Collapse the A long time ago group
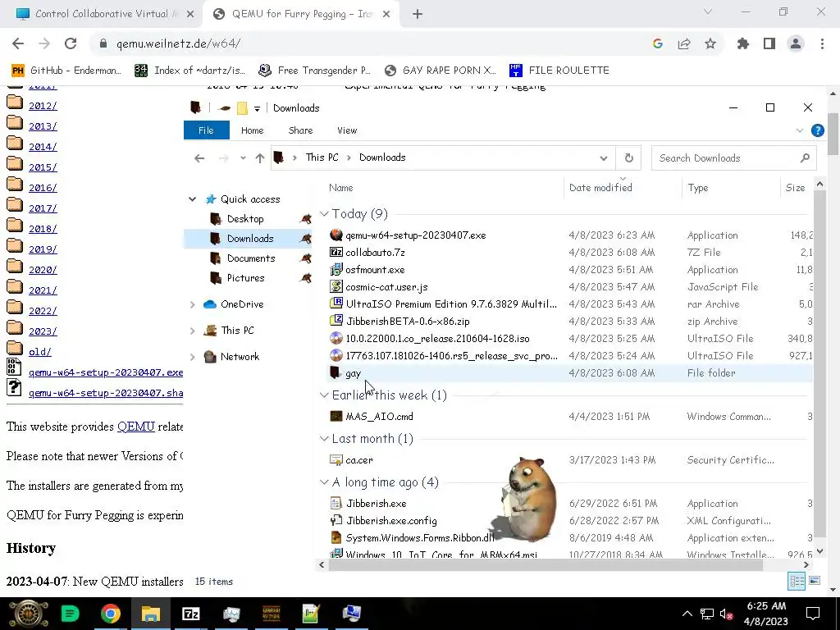 (324, 482)
